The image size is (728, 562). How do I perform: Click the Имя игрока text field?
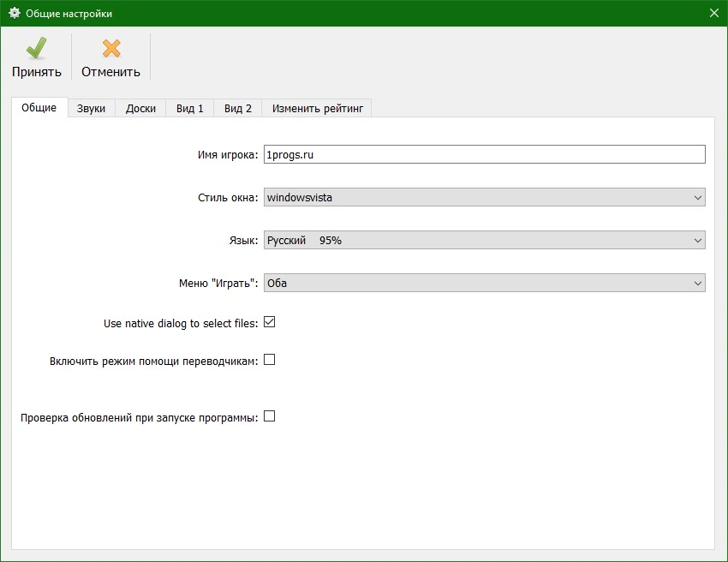pyautogui.click(x=484, y=154)
